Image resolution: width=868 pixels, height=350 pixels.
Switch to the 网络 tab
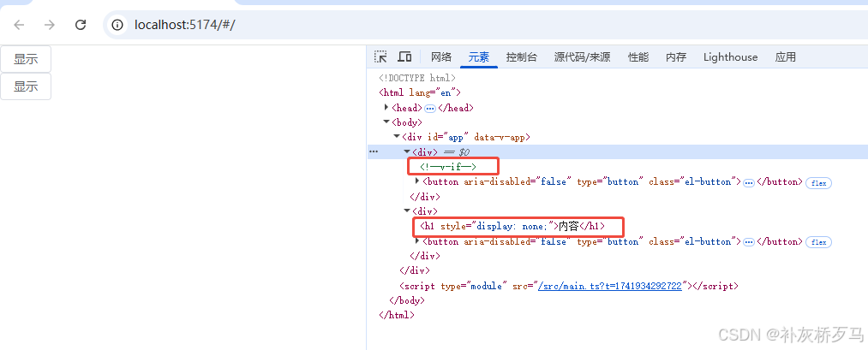[441, 57]
